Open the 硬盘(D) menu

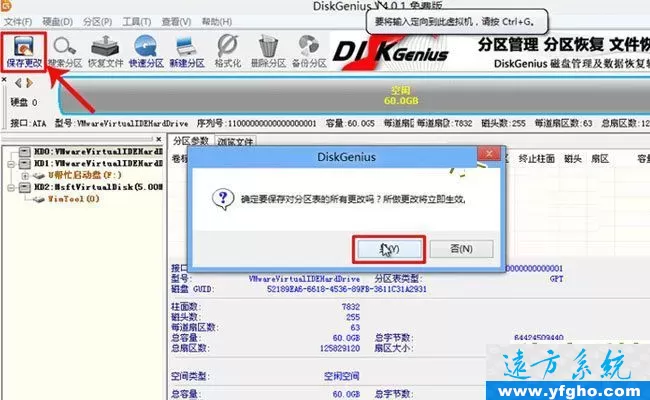pos(58,22)
